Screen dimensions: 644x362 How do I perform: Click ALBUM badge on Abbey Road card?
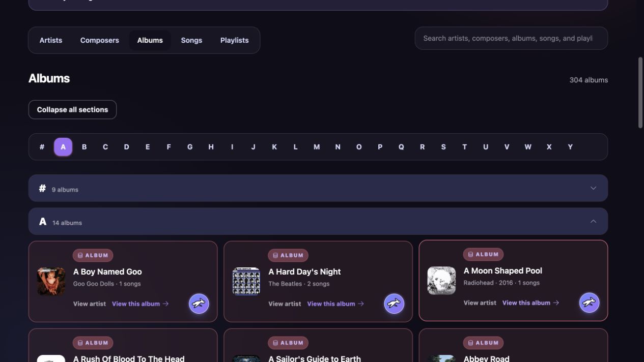pyautogui.click(x=483, y=343)
